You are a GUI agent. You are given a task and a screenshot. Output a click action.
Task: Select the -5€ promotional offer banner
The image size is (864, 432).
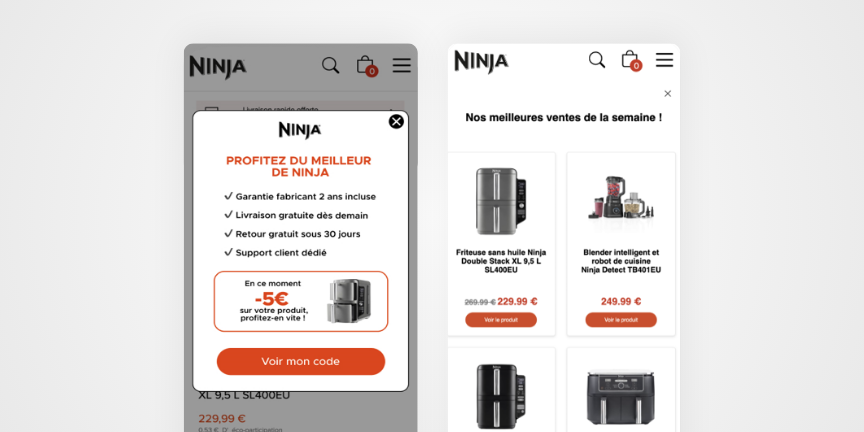pos(301,301)
